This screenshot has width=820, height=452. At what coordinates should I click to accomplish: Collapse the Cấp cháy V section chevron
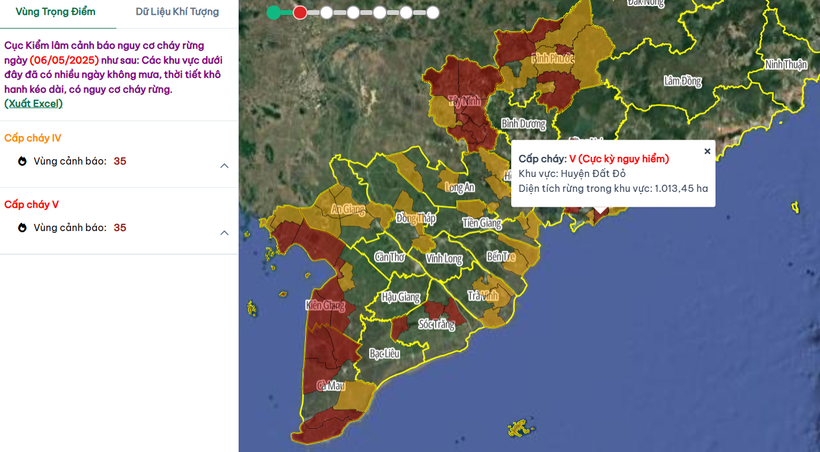224,232
